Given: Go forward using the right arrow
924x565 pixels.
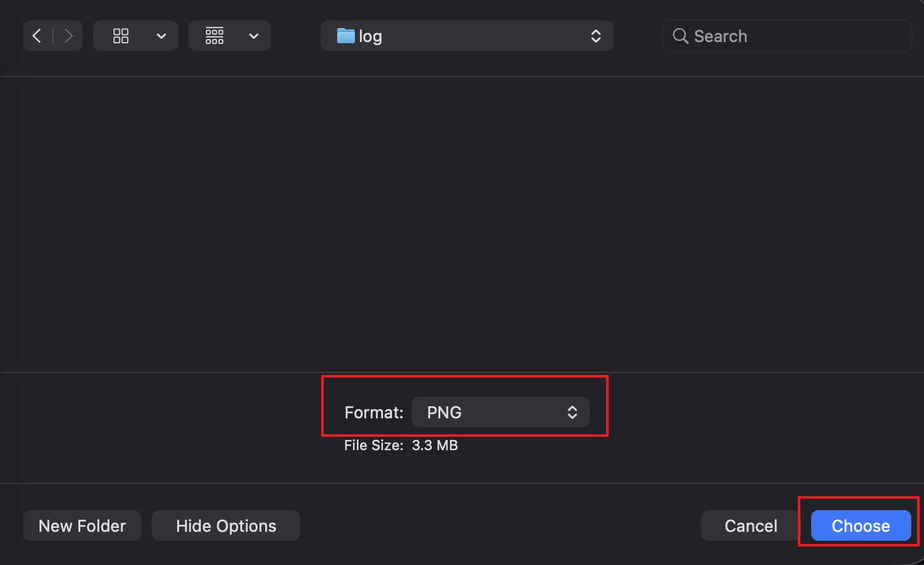Looking at the screenshot, I should pyautogui.click(x=68, y=36).
